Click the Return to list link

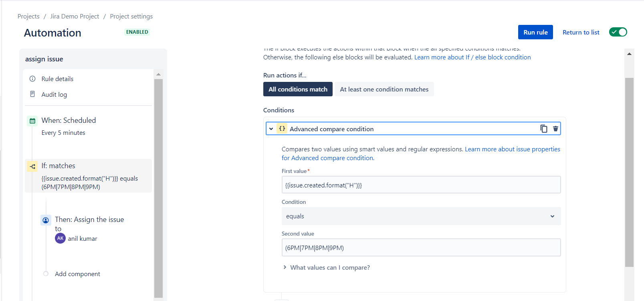tap(581, 32)
